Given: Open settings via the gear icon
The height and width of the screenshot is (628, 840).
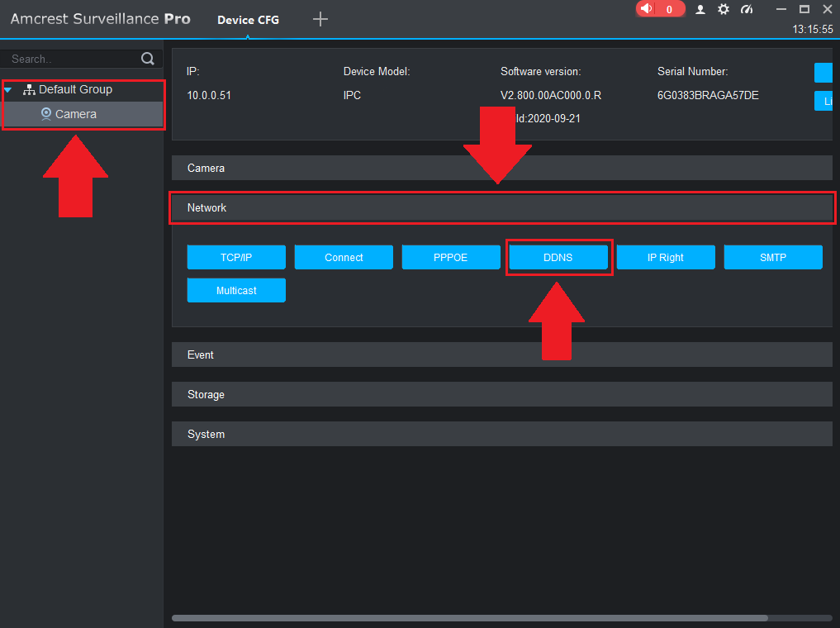Looking at the screenshot, I should (x=724, y=9).
